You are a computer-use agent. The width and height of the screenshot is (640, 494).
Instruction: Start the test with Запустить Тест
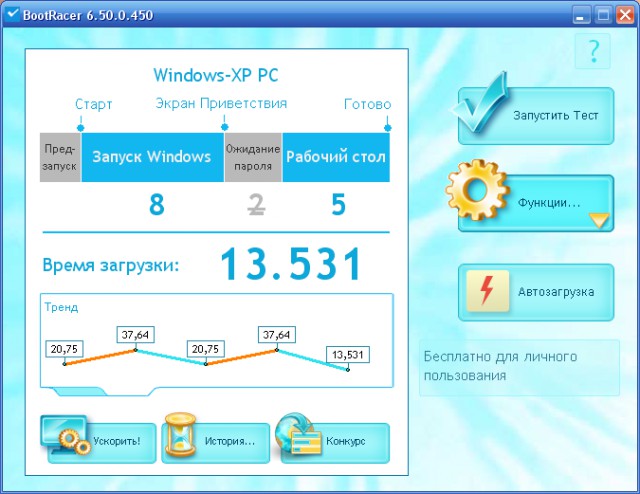(536, 116)
